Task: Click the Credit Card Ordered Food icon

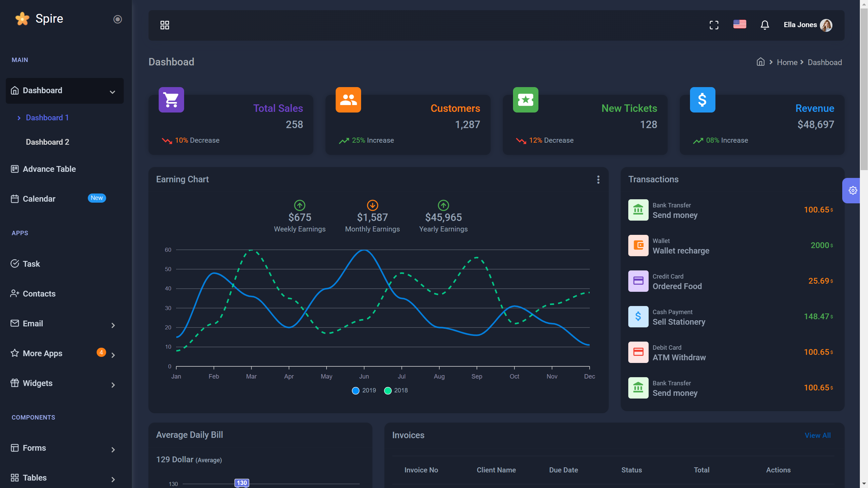Action: coord(638,281)
